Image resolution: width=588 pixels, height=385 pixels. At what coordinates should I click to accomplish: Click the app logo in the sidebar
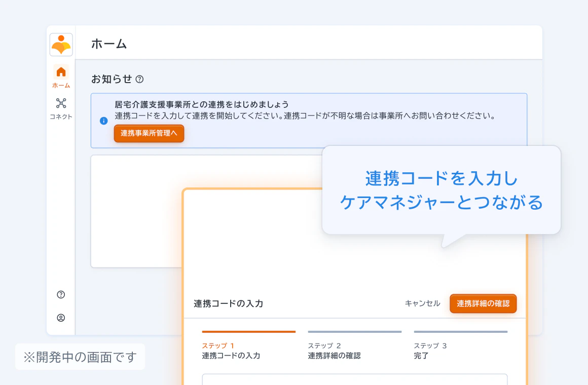(61, 45)
